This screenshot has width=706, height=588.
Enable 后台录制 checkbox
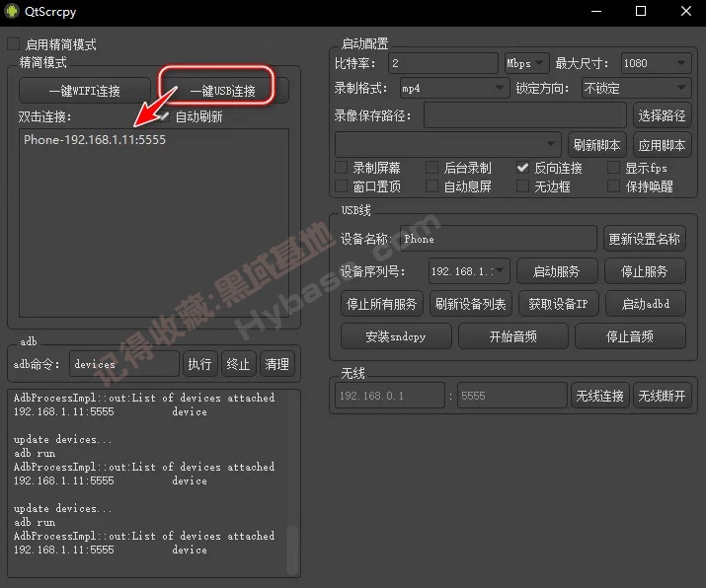coord(431,168)
